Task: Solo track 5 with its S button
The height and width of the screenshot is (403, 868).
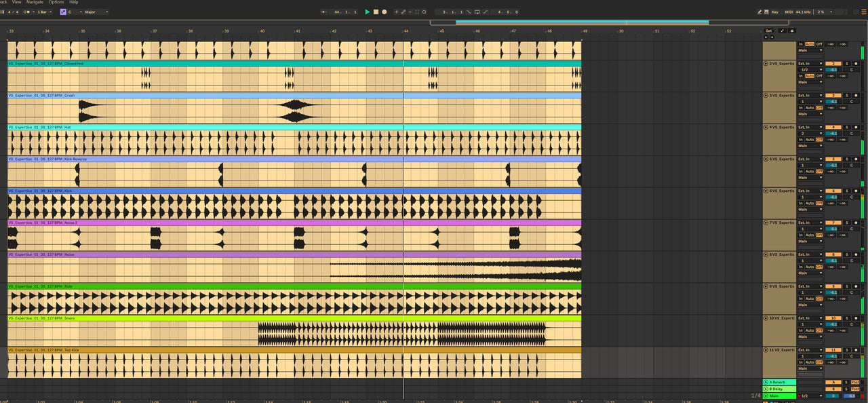Action: point(847,159)
